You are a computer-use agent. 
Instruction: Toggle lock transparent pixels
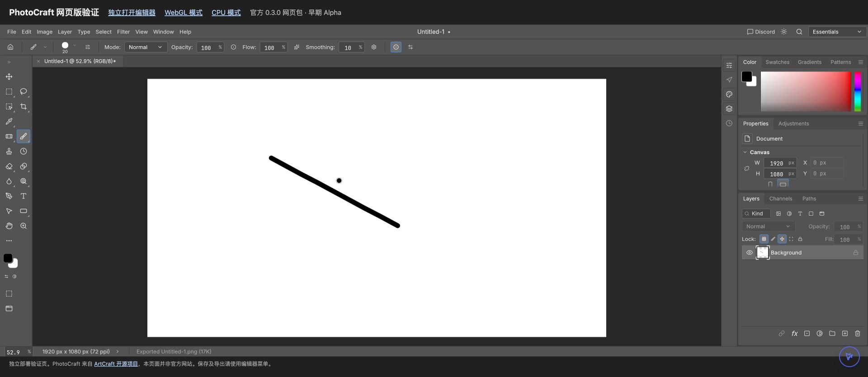pos(764,239)
